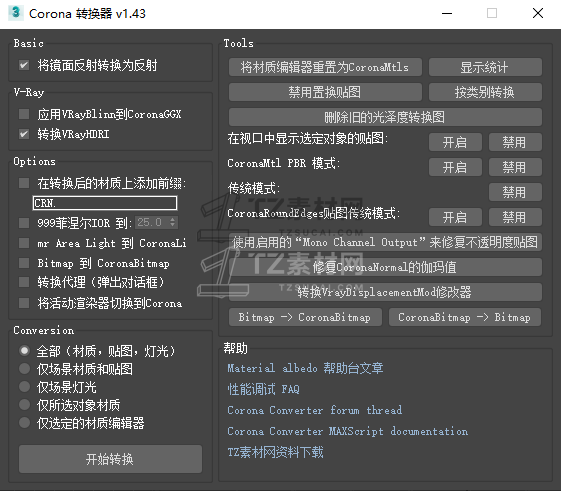Enable 应用VRayBlinn到CoronaGGX checkbox
This screenshot has width=561, height=491.
24,114
